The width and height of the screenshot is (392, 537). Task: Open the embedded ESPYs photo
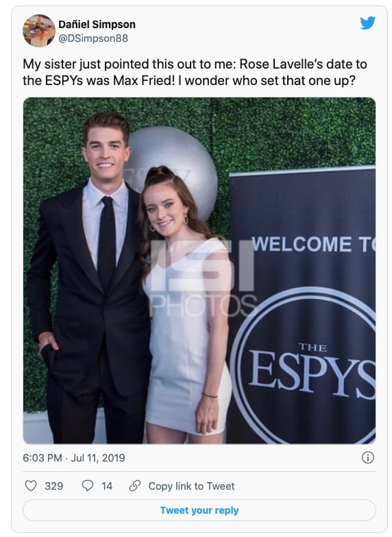(199, 270)
